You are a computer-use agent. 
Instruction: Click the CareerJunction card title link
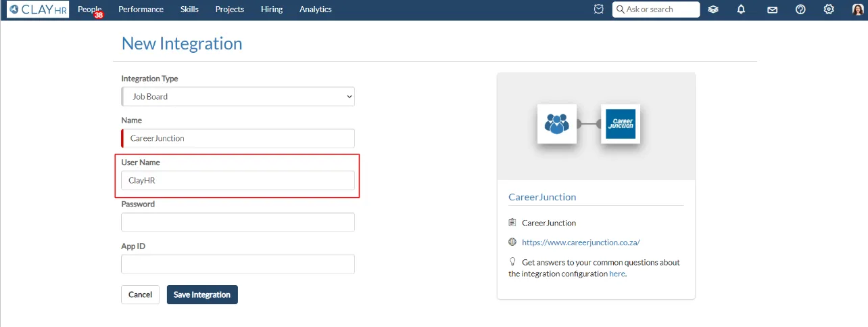(x=542, y=197)
